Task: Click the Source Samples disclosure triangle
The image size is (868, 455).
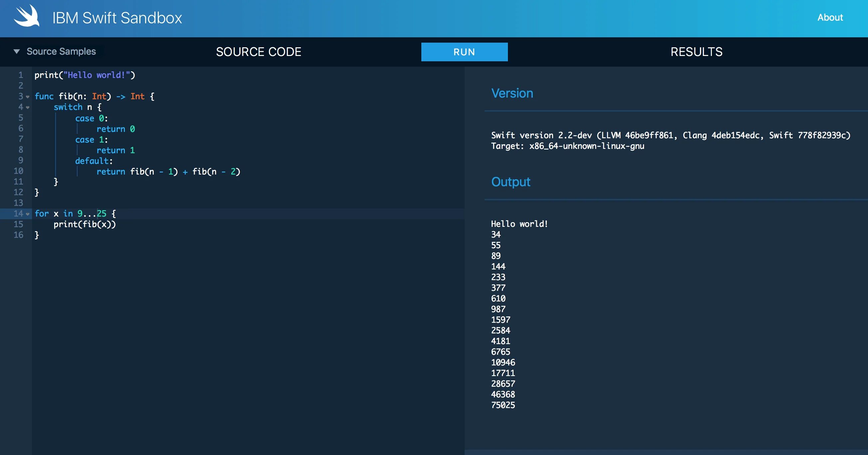Action: (16, 51)
